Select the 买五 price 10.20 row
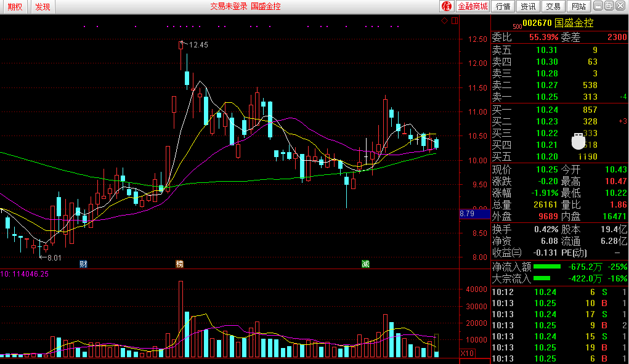The width and height of the screenshot is (629, 364). point(559,156)
